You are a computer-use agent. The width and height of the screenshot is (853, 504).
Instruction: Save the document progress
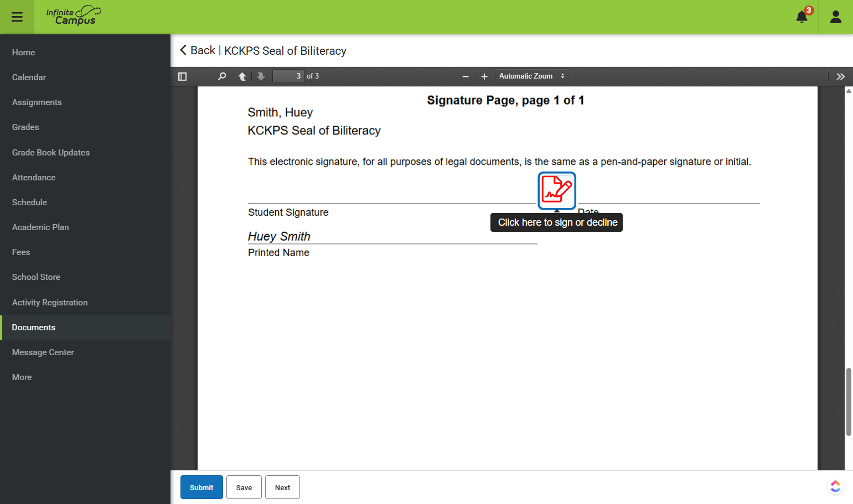[244, 487]
